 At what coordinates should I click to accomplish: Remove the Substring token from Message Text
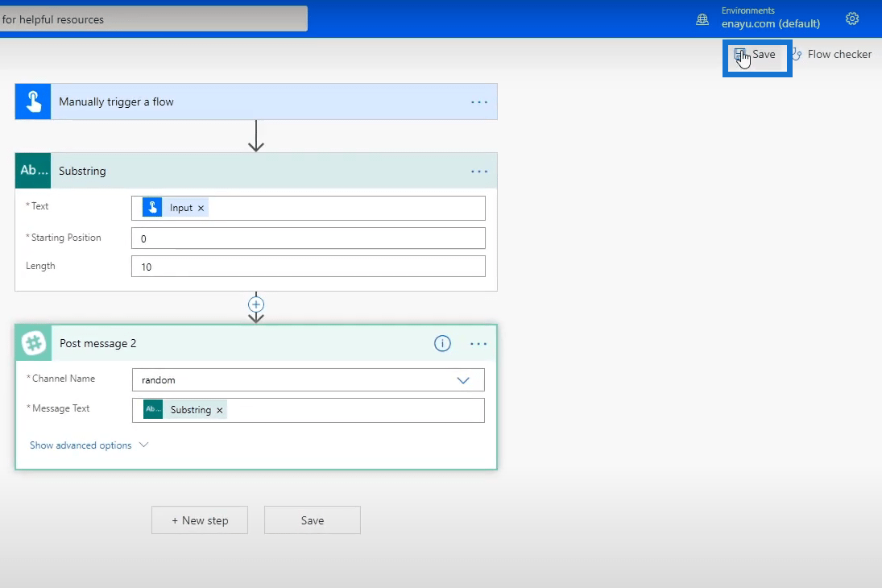(220, 410)
